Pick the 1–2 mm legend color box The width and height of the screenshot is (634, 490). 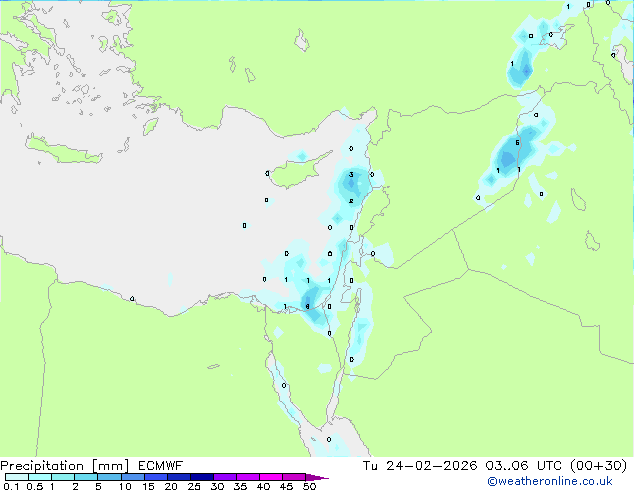[x=63, y=477]
